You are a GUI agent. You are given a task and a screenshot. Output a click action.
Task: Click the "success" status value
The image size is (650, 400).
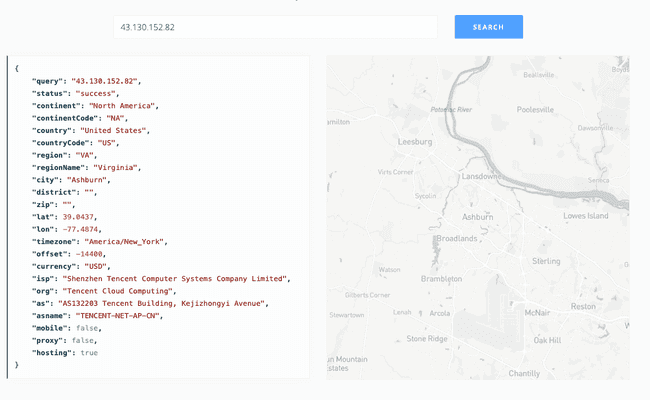(x=95, y=94)
